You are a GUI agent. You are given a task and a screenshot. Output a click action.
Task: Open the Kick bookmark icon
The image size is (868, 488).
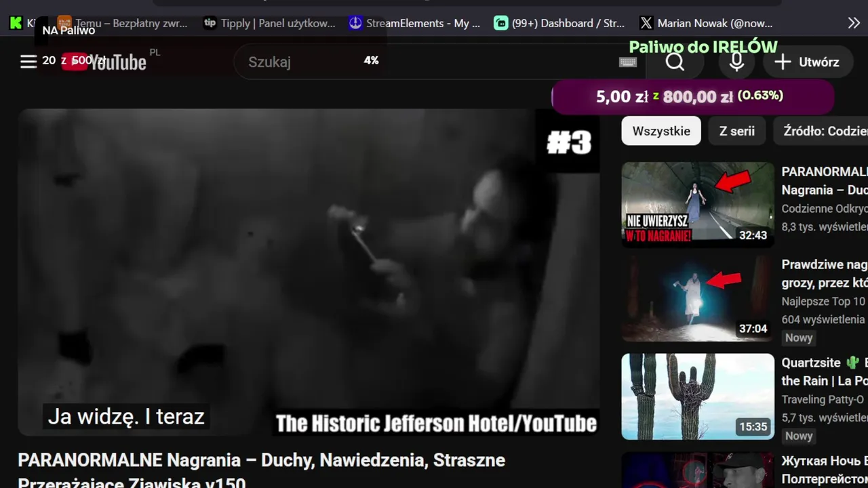(16, 23)
